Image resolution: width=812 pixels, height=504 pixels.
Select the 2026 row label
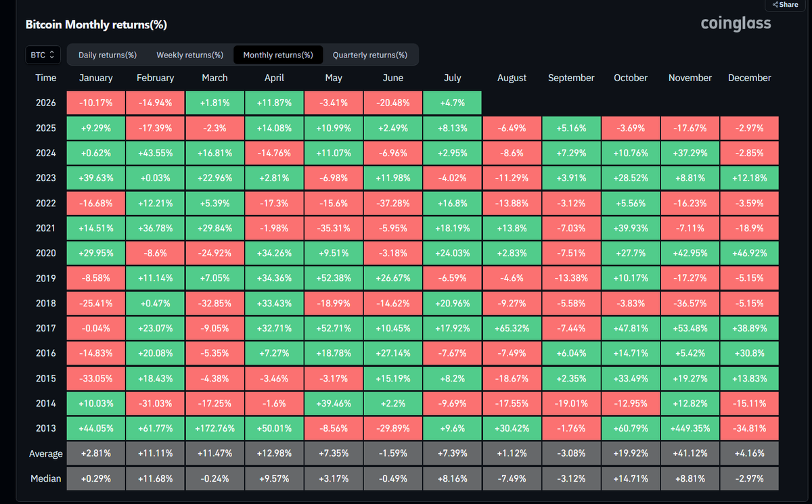46,104
